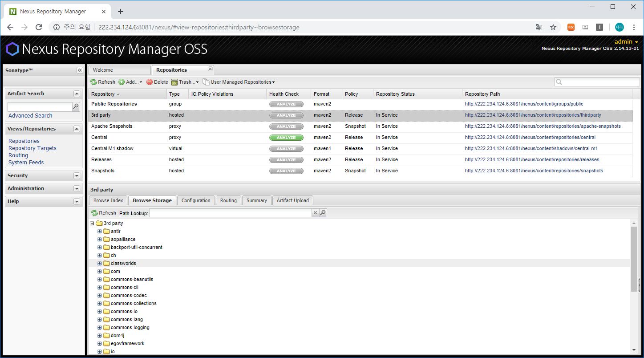Bookmark this page with star icon
This screenshot has height=358, width=644.
553,27
